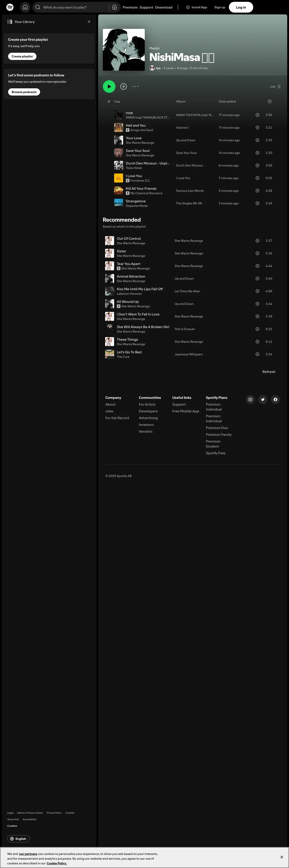Open the English language selector

coord(18,839)
